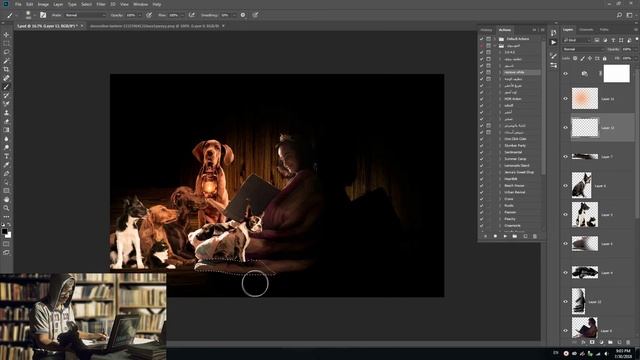Open the Smoothing slider arrow

pos(234,15)
